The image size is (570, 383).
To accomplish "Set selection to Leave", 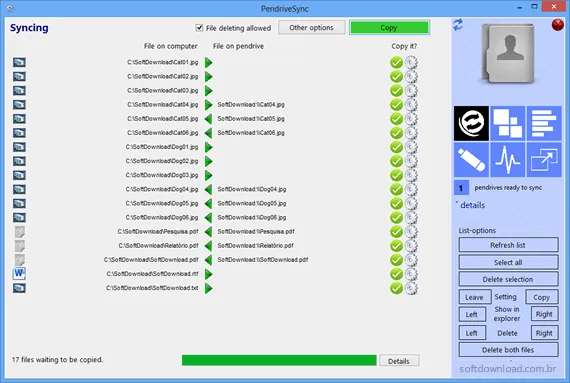I will pos(474,297).
